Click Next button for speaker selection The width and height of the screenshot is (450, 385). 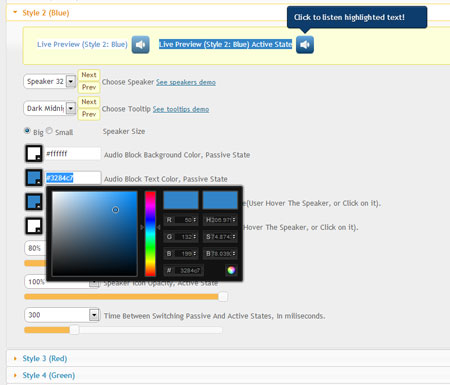tap(89, 75)
